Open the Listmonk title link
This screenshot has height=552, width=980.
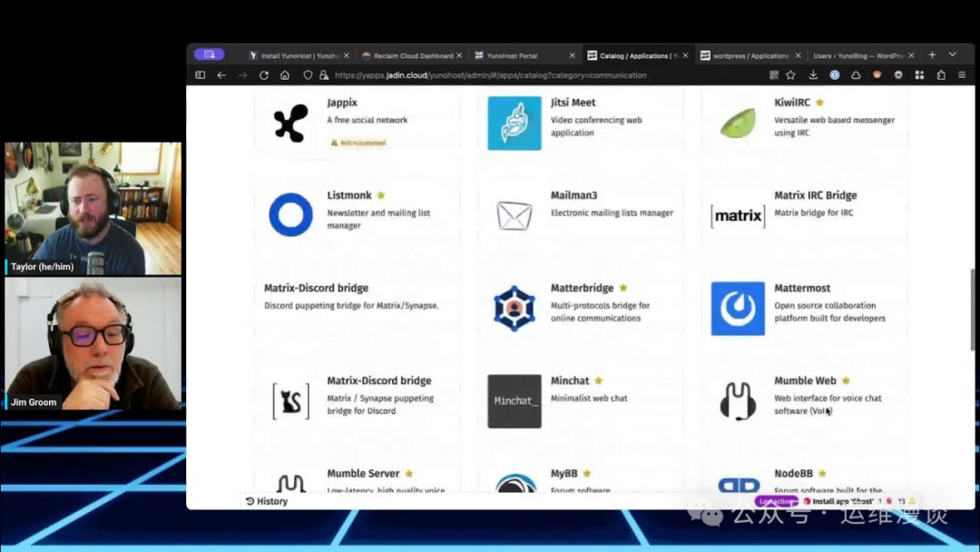click(348, 195)
